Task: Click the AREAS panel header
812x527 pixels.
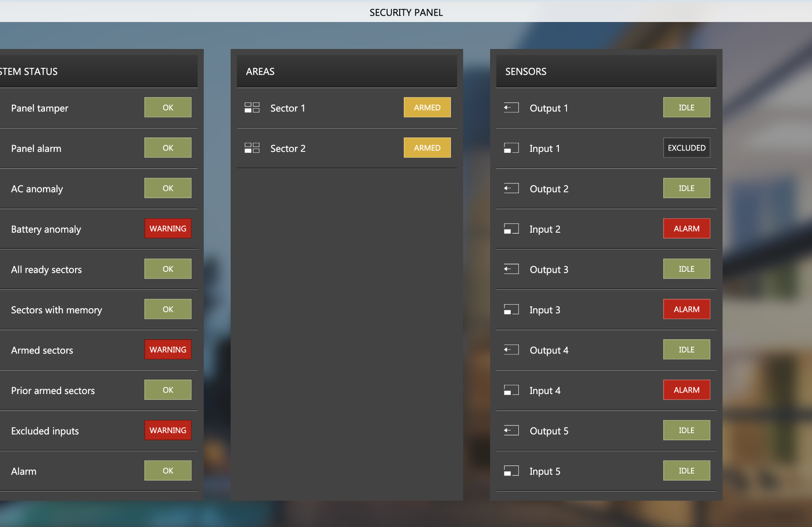Action: pos(347,71)
